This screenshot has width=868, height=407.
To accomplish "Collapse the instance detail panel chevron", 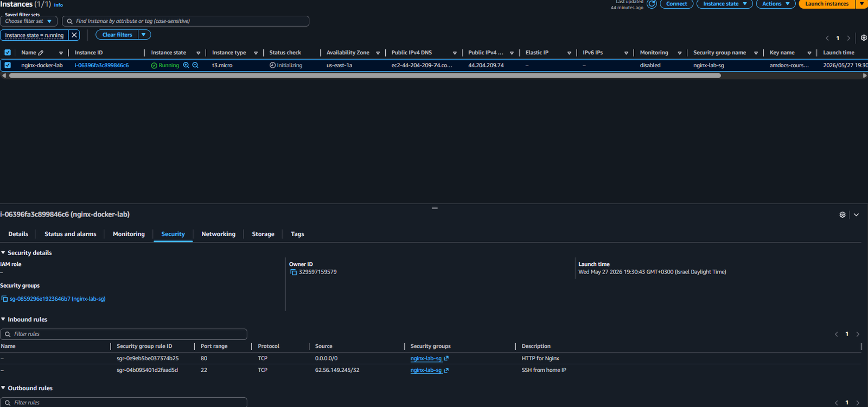I will click(x=856, y=215).
